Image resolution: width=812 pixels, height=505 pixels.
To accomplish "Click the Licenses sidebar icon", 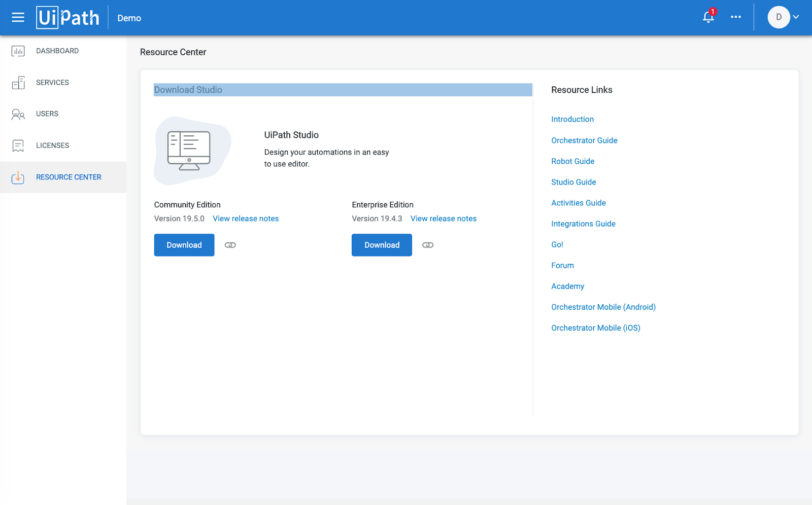I will 18,146.
